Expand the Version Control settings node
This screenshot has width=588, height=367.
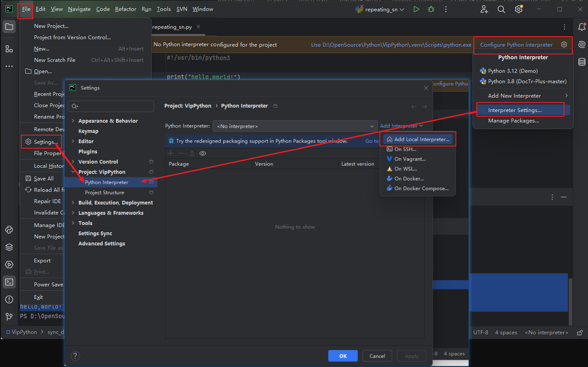point(73,162)
